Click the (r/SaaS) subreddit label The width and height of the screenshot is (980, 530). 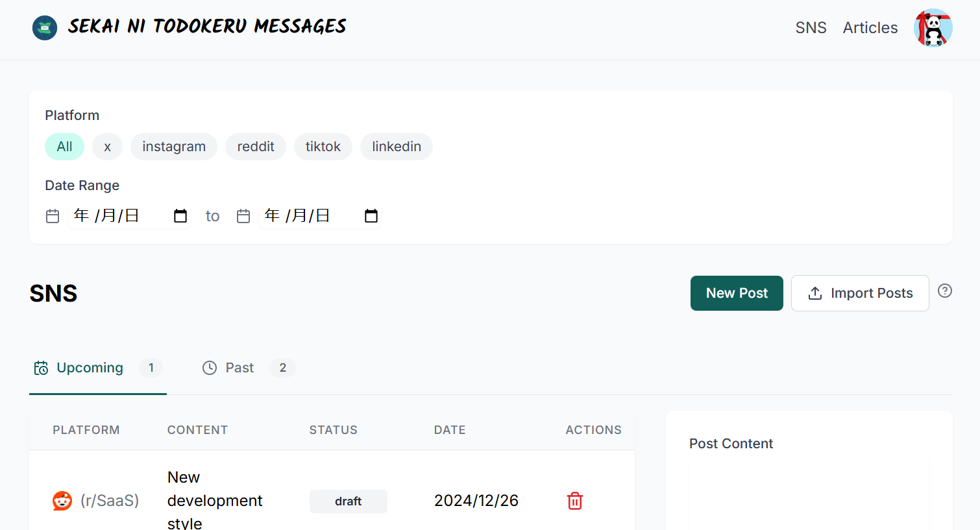(x=110, y=501)
